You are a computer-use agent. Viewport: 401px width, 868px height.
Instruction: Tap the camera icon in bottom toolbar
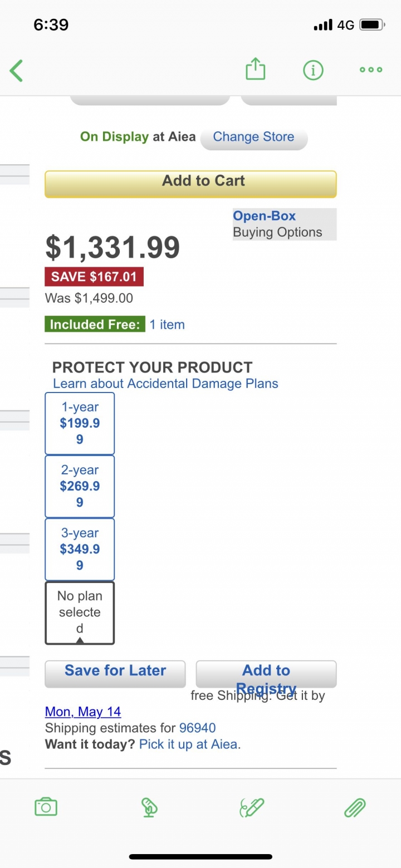click(46, 807)
